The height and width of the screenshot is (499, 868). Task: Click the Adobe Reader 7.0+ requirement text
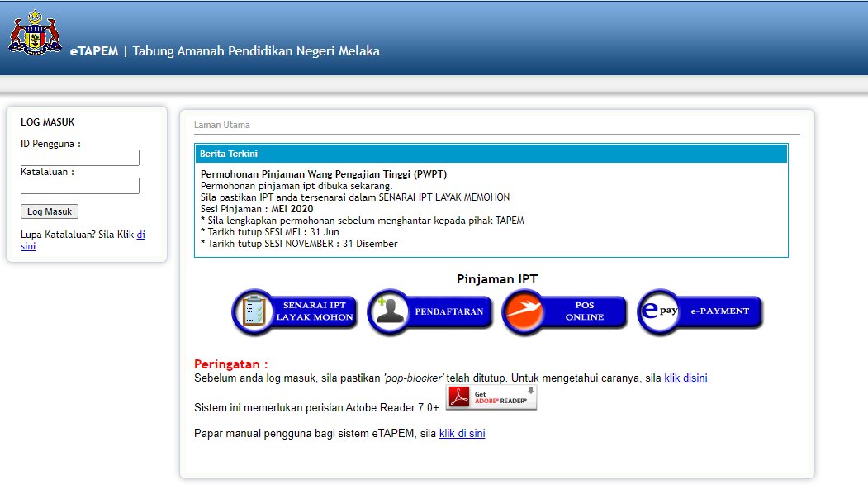coord(318,407)
